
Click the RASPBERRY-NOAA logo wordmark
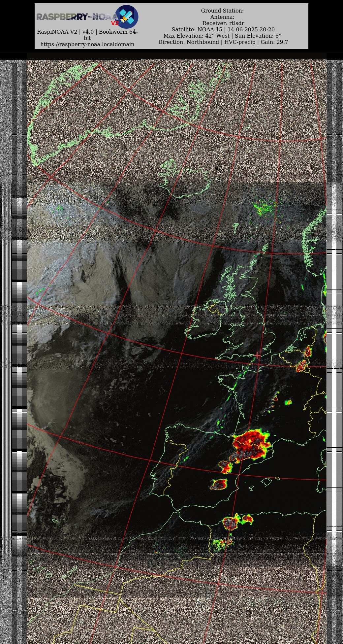77,17
